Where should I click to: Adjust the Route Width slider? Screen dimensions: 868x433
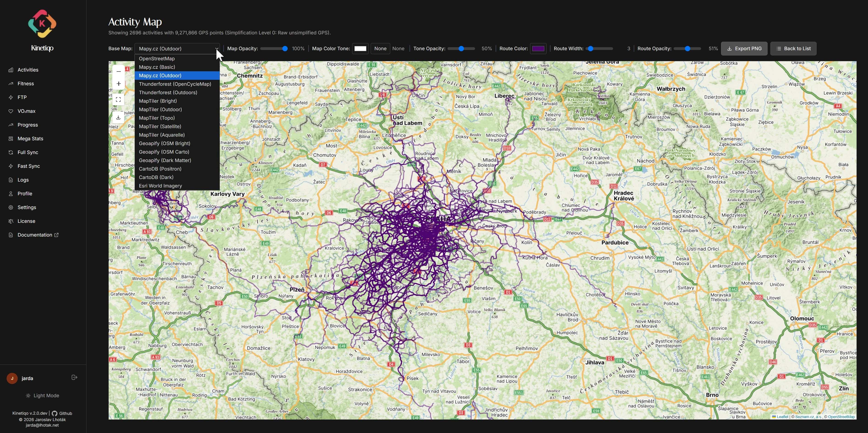[x=599, y=49]
